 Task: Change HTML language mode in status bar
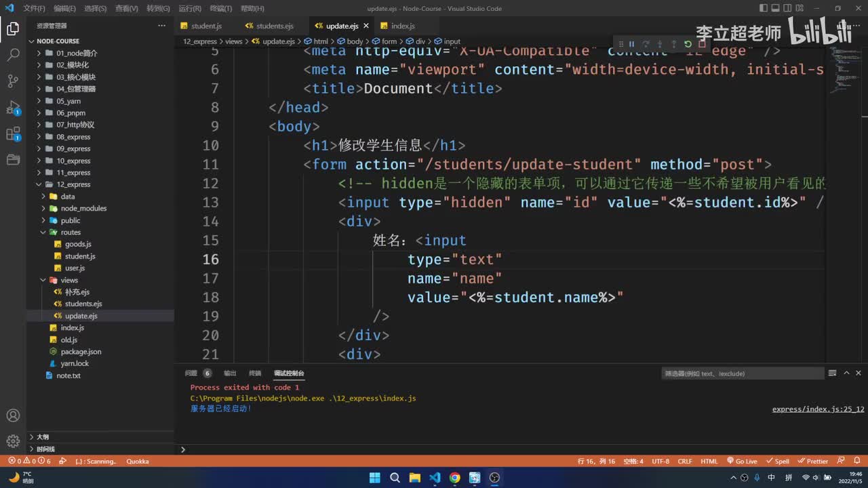tap(709, 461)
